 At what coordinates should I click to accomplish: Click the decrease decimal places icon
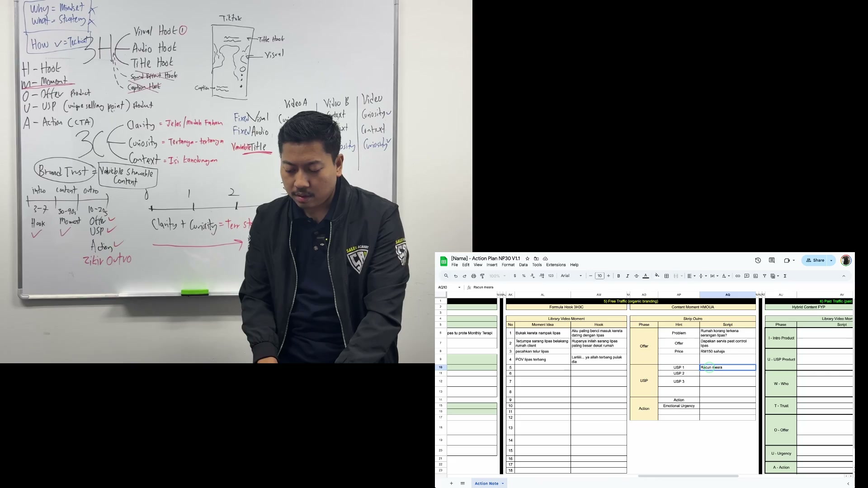tap(533, 276)
